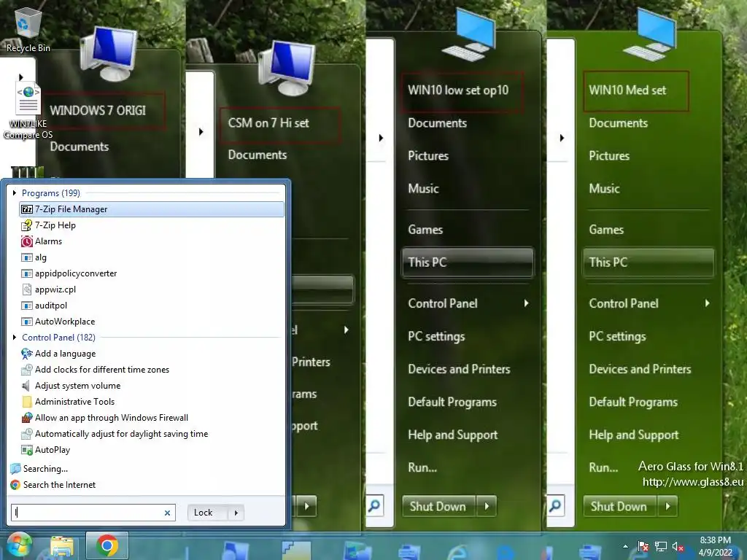Open Shut Down options arrow in WIN10 low set menu
This screenshot has width=747, height=560.
pos(487,506)
